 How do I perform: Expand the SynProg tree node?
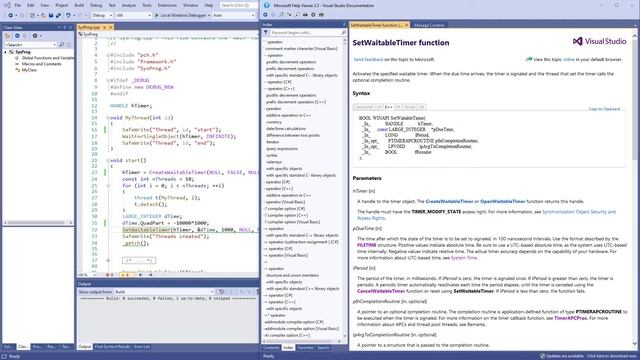point(5,52)
